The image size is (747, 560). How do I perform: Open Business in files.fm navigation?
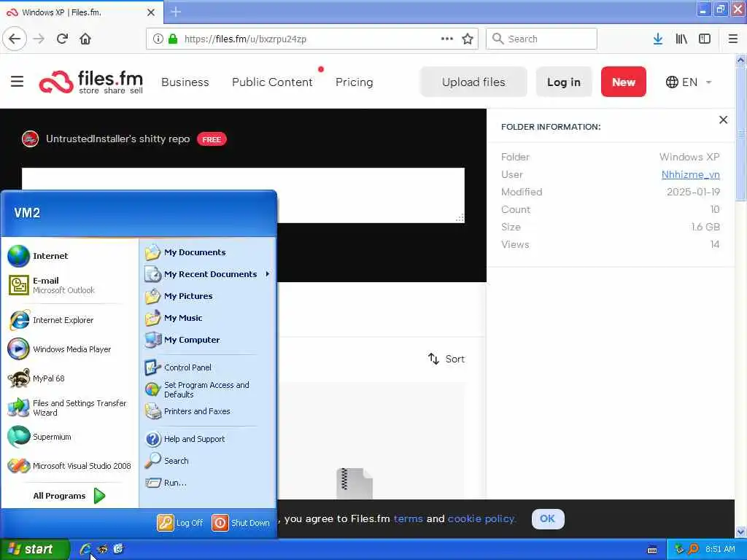click(x=185, y=82)
